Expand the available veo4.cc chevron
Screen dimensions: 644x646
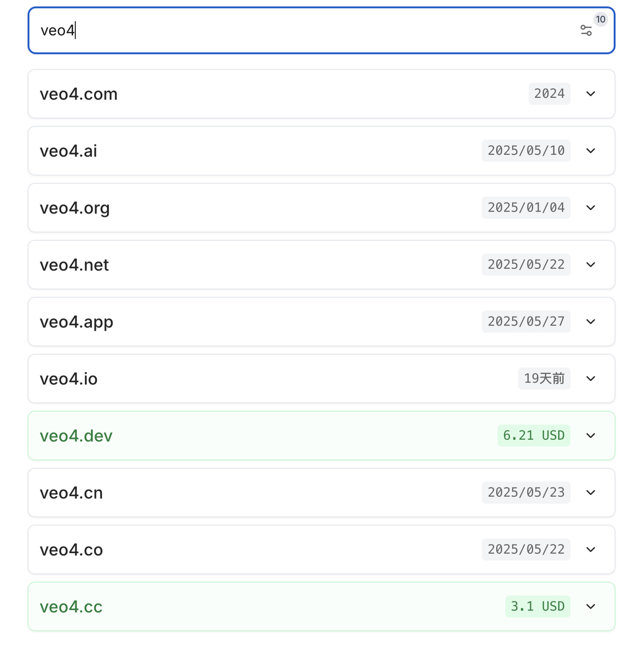coord(591,607)
